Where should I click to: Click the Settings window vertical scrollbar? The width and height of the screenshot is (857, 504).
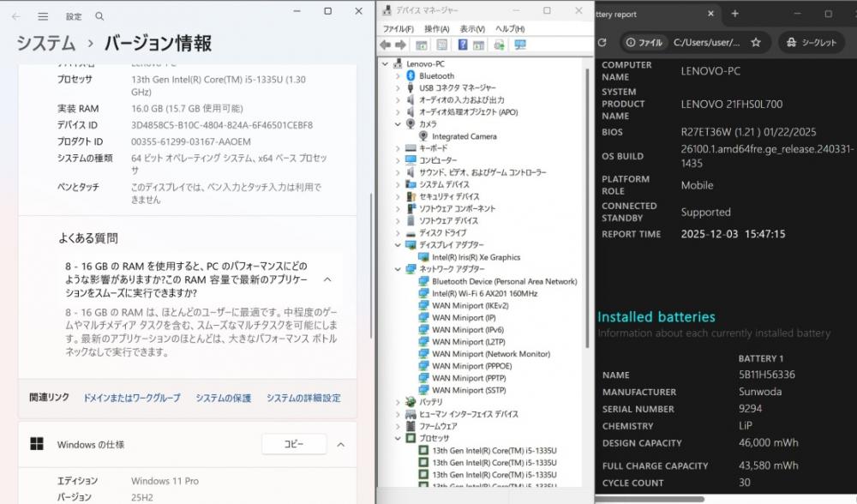point(372,266)
